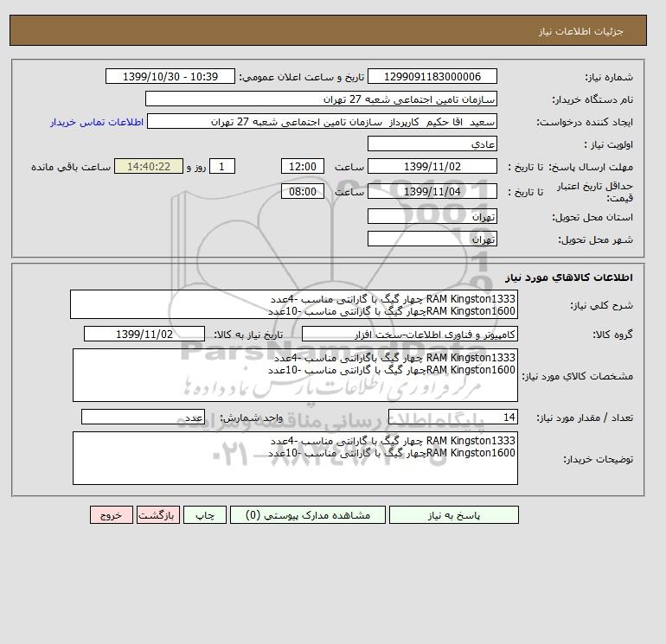Click the چاپ print button
This screenshot has width=666, height=644.
click(205, 515)
